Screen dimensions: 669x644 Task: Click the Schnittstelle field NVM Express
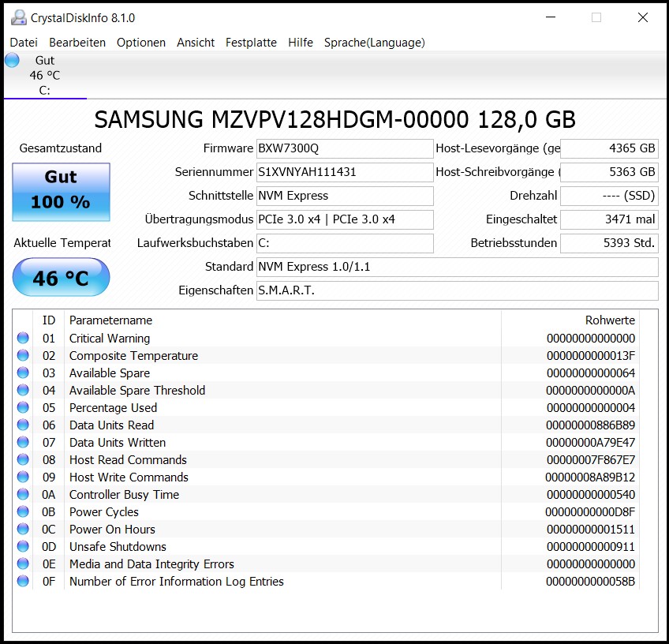pyautogui.click(x=345, y=196)
